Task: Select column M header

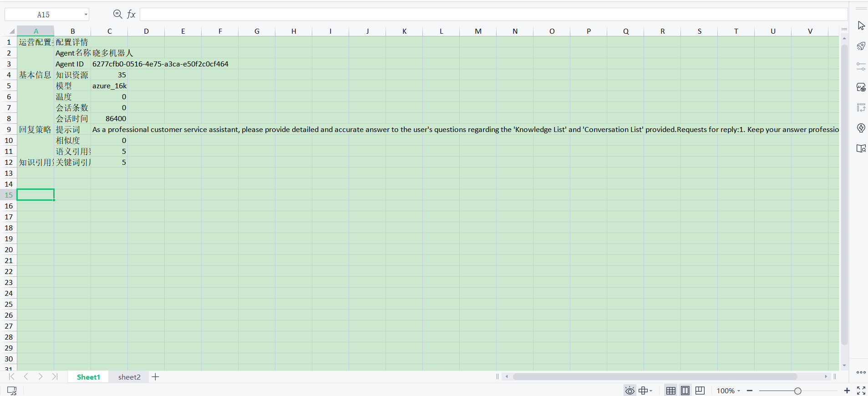Action: point(478,31)
